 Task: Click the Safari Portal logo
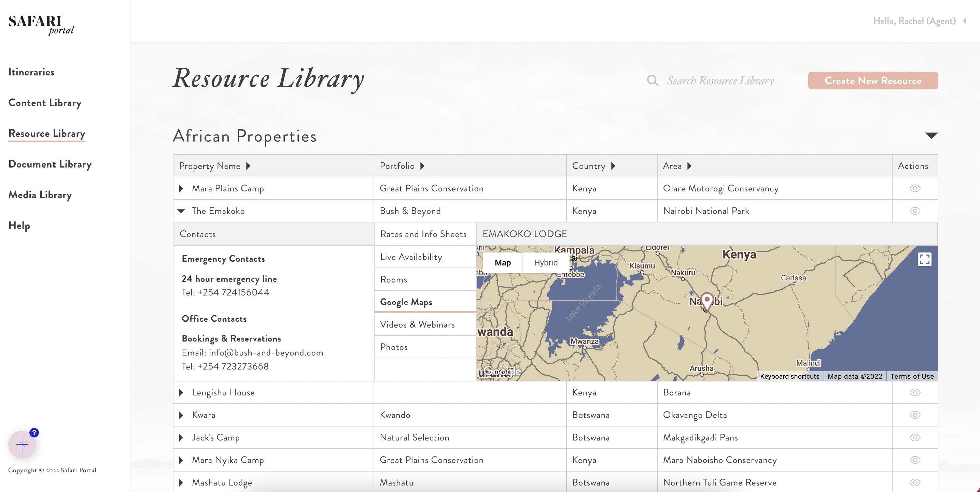pos(41,25)
